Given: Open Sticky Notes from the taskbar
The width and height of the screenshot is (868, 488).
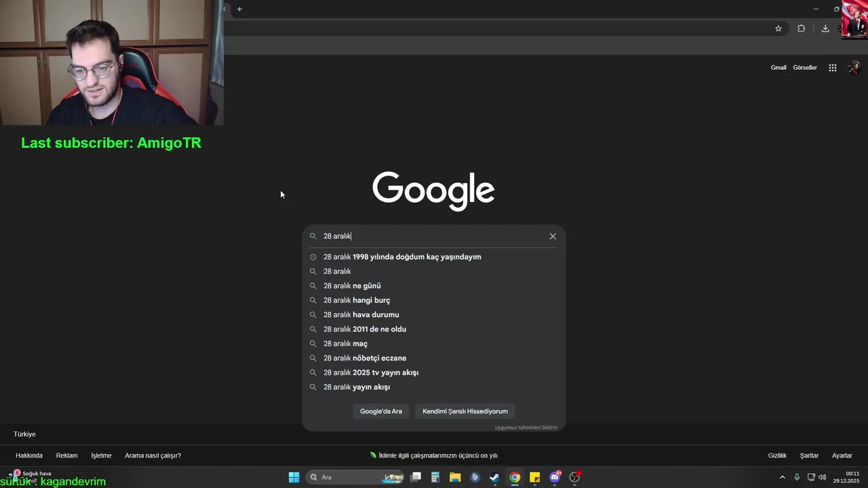Looking at the screenshot, I should [534, 477].
